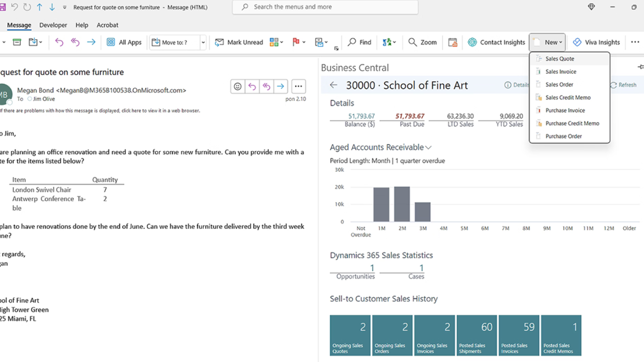
Task: Click the Reply All arrow in the ribbon
Action: 75,42
